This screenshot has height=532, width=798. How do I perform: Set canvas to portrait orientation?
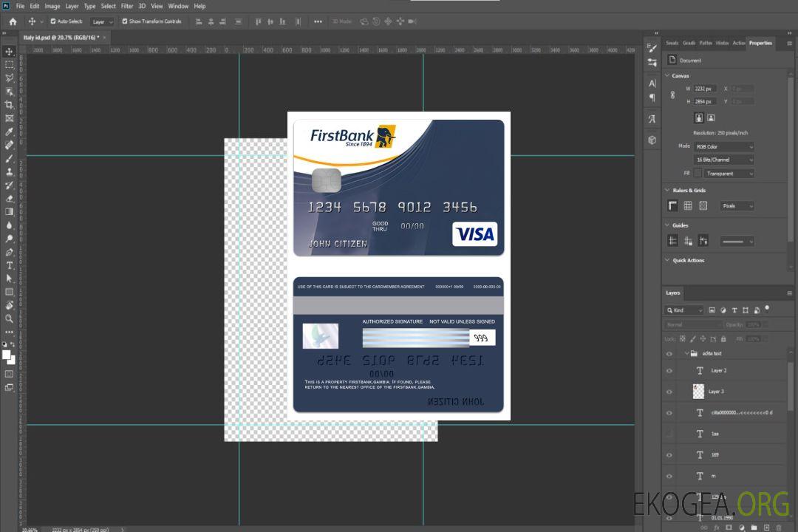[x=699, y=117]
